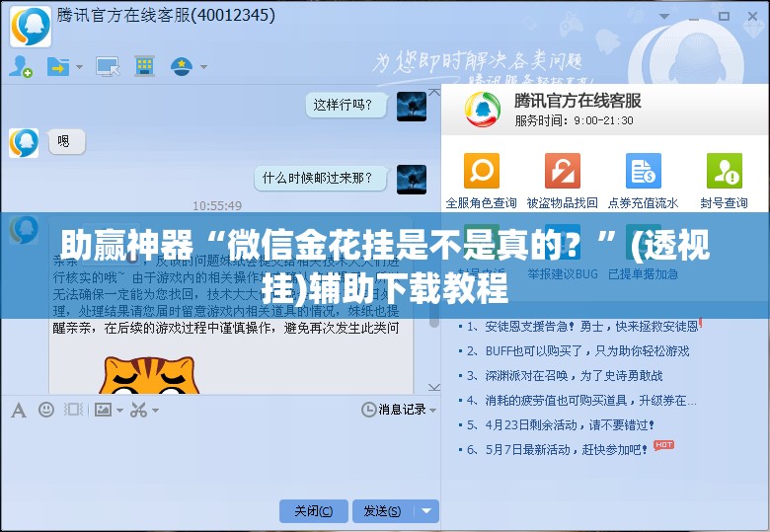The image size is (770, 532).
Task: Start remote desktop via monitor icon
Action: click(108, 66)
